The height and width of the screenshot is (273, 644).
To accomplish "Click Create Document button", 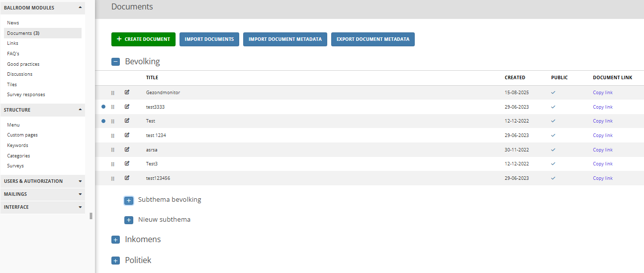I will (143, 39).
